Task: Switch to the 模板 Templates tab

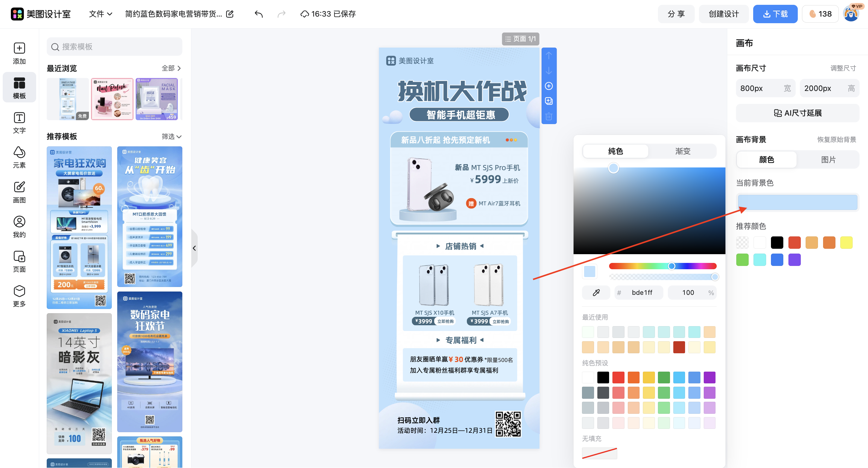Action: tap(19, 87)
